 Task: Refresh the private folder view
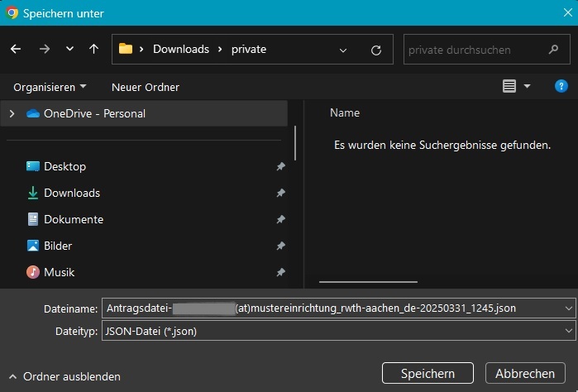(x=376, y=50)
